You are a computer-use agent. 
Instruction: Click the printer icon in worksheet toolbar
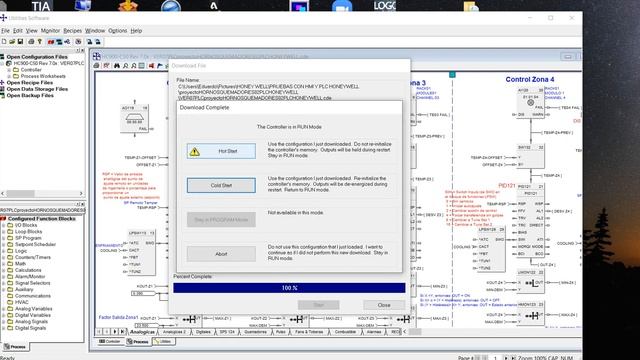(x=97, y=66)
